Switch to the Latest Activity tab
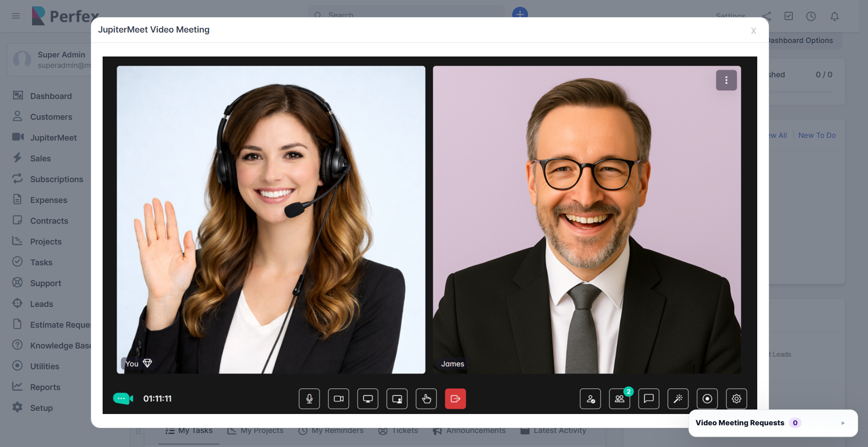Viewport: 868px width, 447px height. pyautogui.click(x=553, y=431)
